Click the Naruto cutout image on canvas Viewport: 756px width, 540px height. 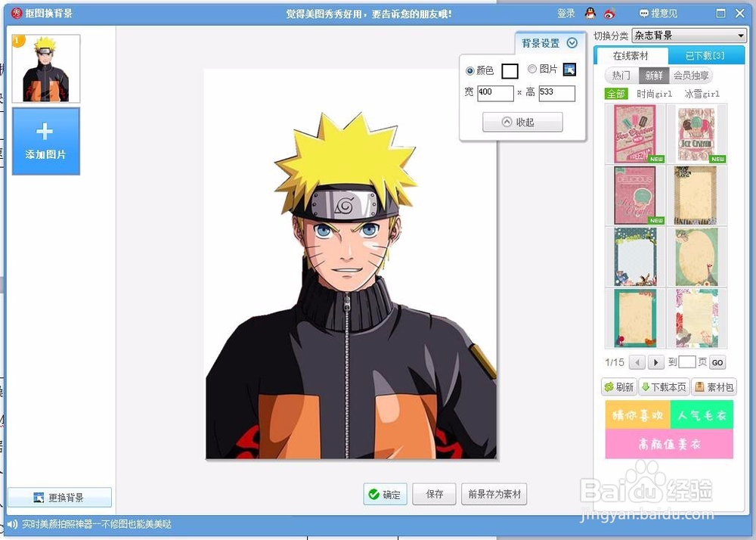tap(351, 285)
